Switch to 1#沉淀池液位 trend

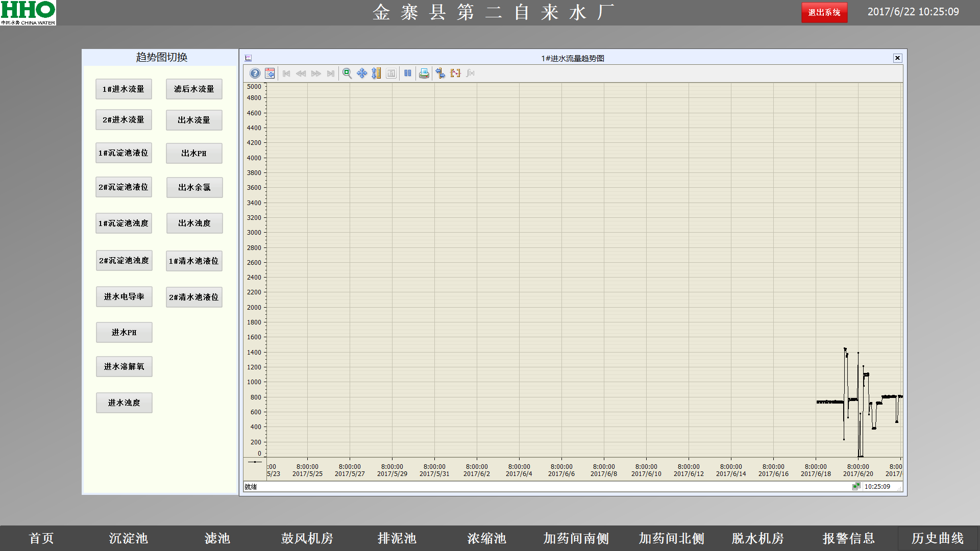point(124,153)
